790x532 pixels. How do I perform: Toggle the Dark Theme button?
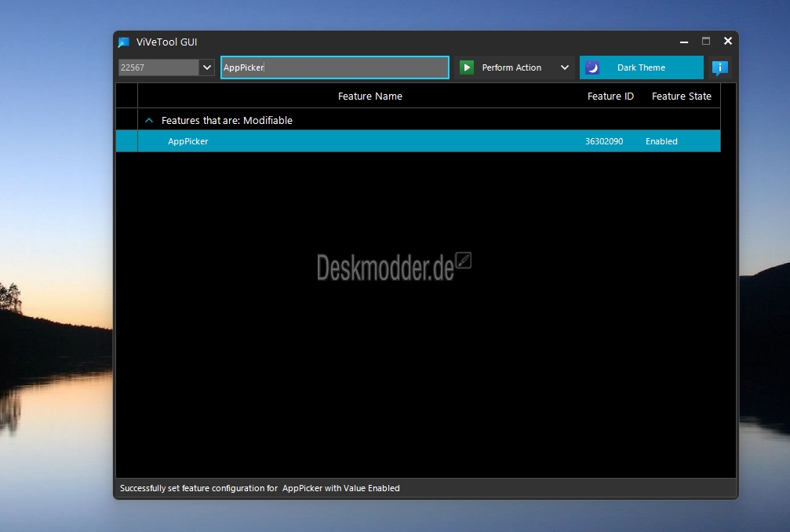pos(642,67)
